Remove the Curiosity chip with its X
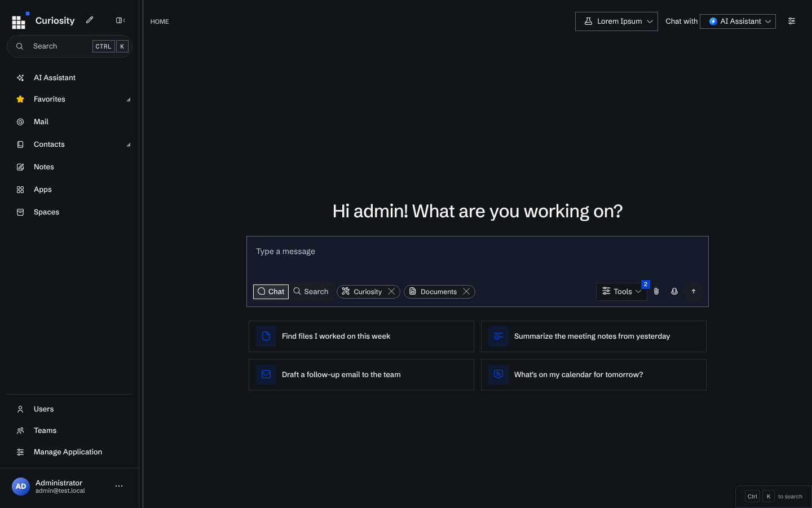 391,292
